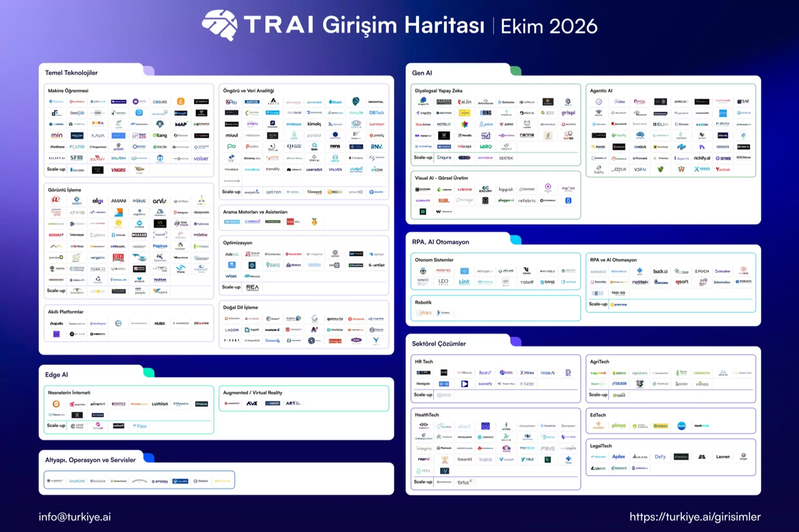
Task: Select the COSURE logo in Makine Öğrenmesi
Action: coord(160,102)
